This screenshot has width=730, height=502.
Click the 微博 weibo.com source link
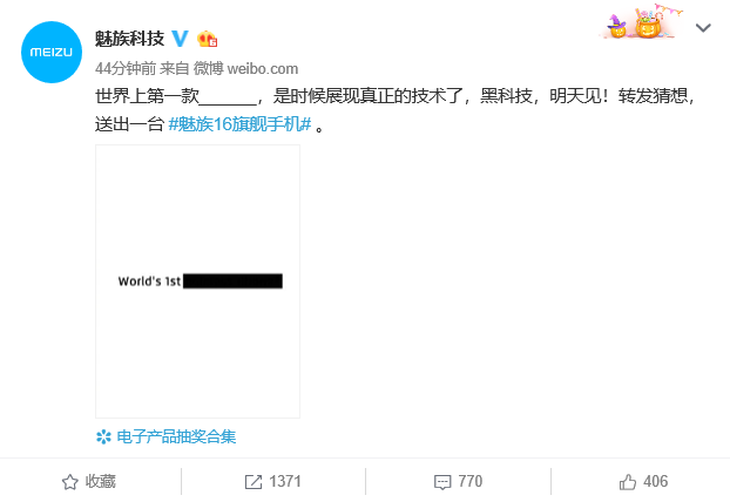click(245, 69)
